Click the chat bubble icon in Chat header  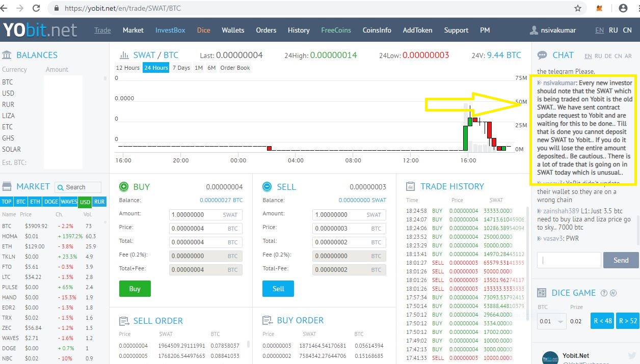(542, 55)
